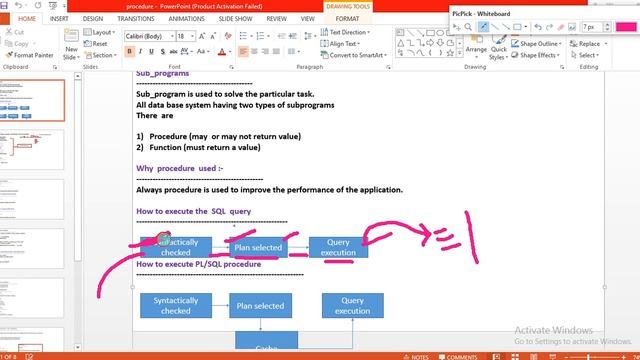Screen dimensions: 640x360
Task: Switch to the INSERT ribbon tab
Action: pyautogui.click(x=59, y=19)
